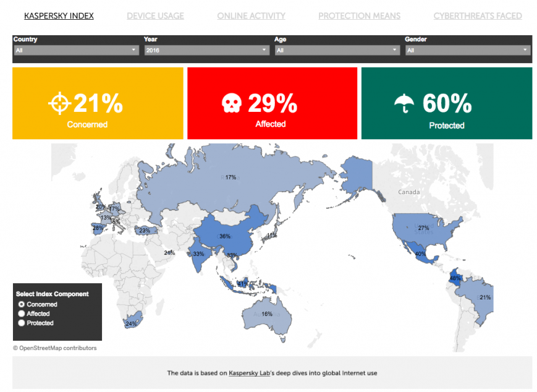Open the Gender filter dropdown
This screenshot has width=537, height=392.
468,50
